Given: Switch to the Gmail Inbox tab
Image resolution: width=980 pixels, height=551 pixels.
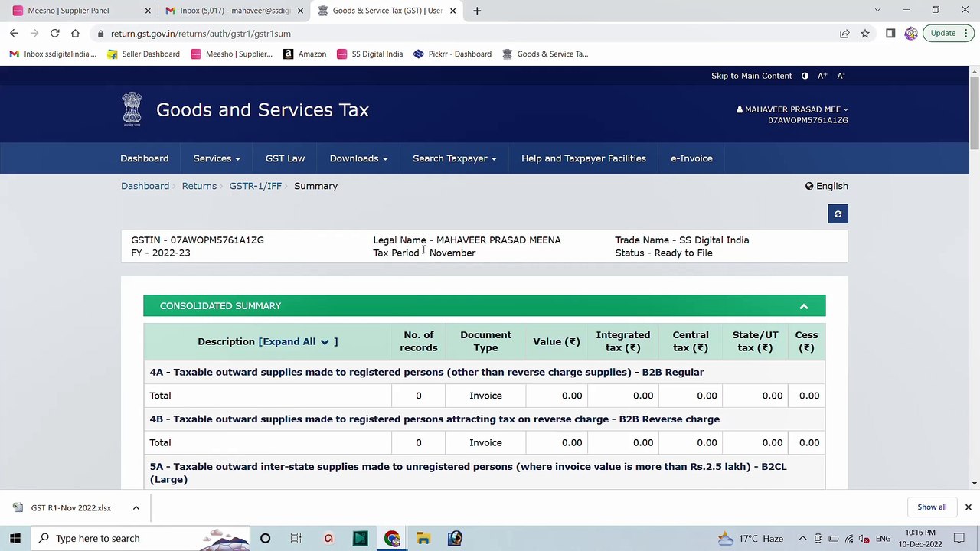Looking at the screenshot, I should pyautogui.click(x=235, y=11).
